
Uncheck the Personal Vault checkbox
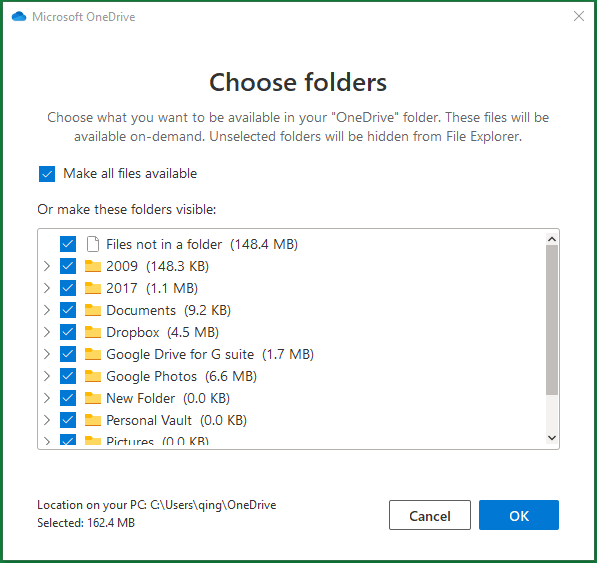tap(68, 421)
